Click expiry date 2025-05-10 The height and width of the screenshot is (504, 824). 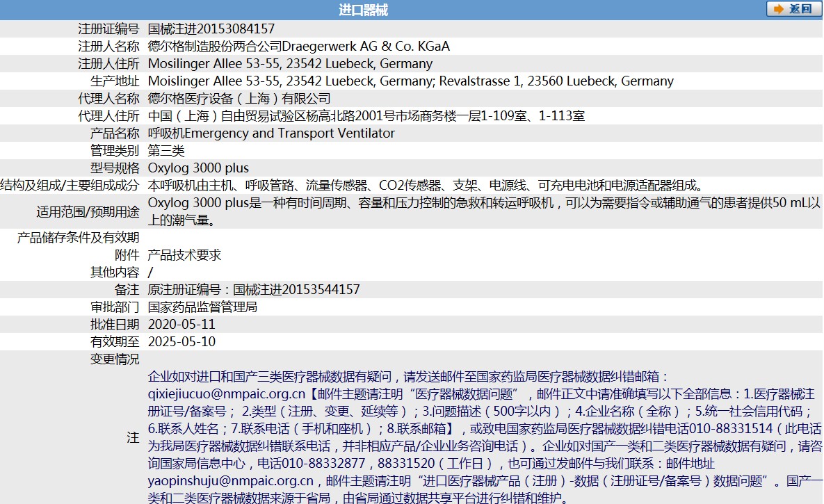coord(181,341)
